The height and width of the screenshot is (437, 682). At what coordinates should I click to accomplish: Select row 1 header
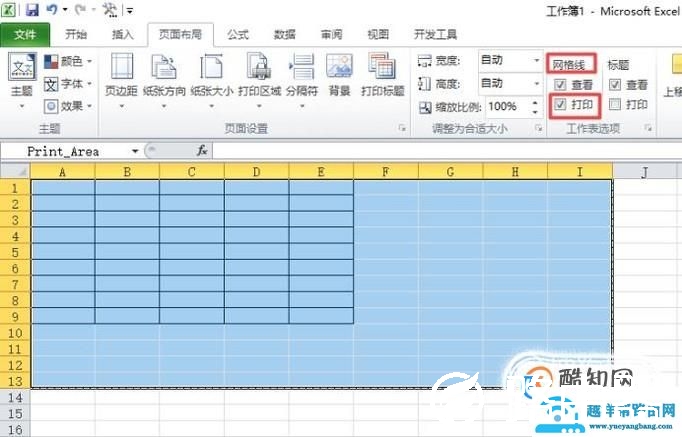point(15,188)
